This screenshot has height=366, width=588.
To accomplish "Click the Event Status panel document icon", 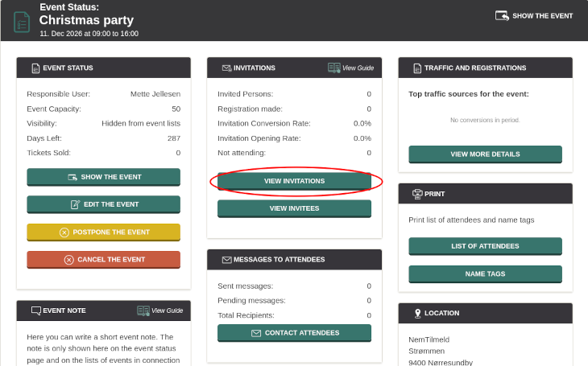I will pyautogui.click(x=35, y=68).
